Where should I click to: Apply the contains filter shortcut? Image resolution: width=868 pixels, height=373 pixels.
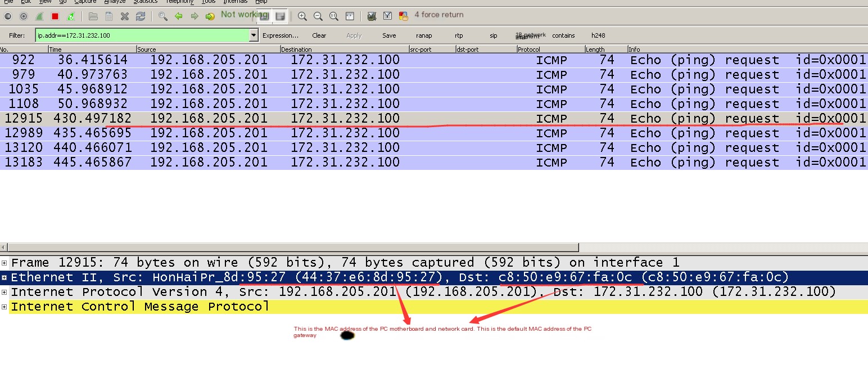click(x=563, y=35)
